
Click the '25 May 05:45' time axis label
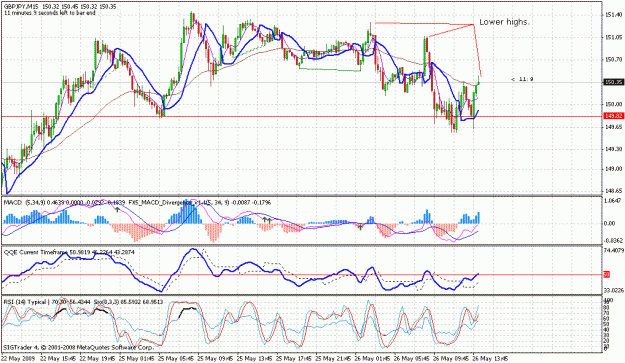(175, 358)
